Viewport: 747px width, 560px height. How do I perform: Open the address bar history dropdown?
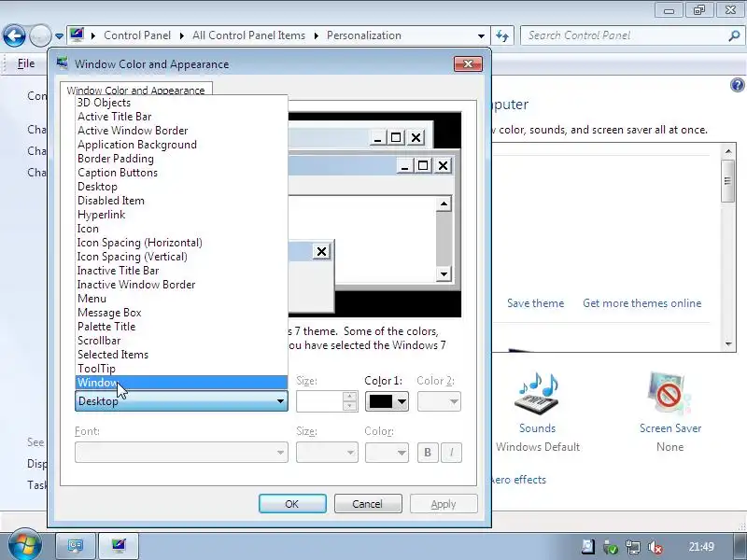coord(481,35)
